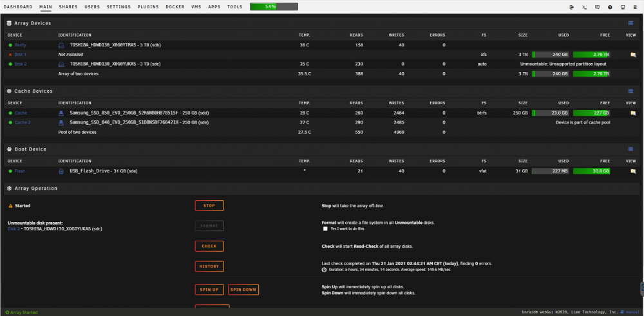Tick the 'Yes I want to do this' checkbox
The height and width of the screenshot is (316, 644).
click(325, 229)
